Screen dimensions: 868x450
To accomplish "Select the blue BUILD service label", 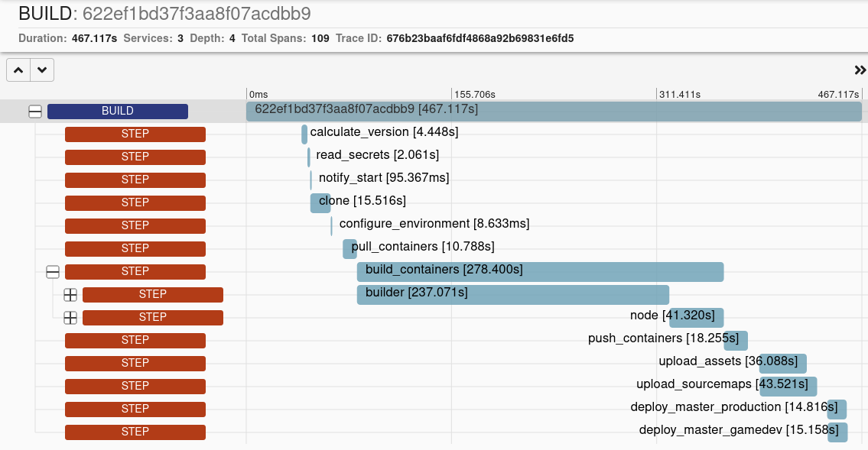I will pos(118,111).
